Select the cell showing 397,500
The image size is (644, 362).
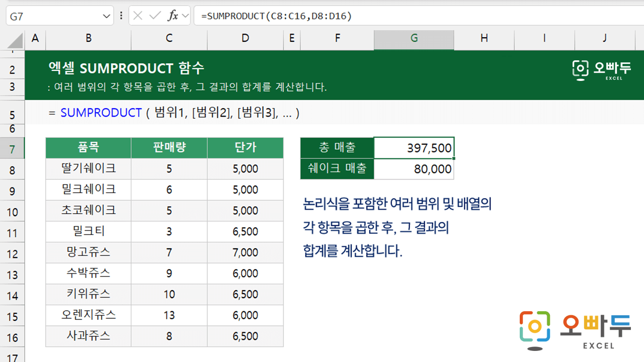[x=414, y=148]
